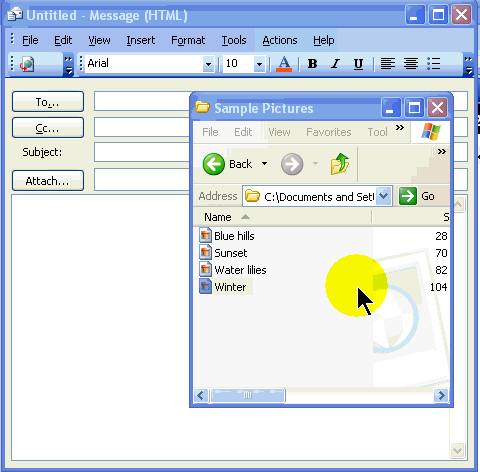
Task: Click the horizontal scrollbar thumb in file list
Action: [247, 395]
